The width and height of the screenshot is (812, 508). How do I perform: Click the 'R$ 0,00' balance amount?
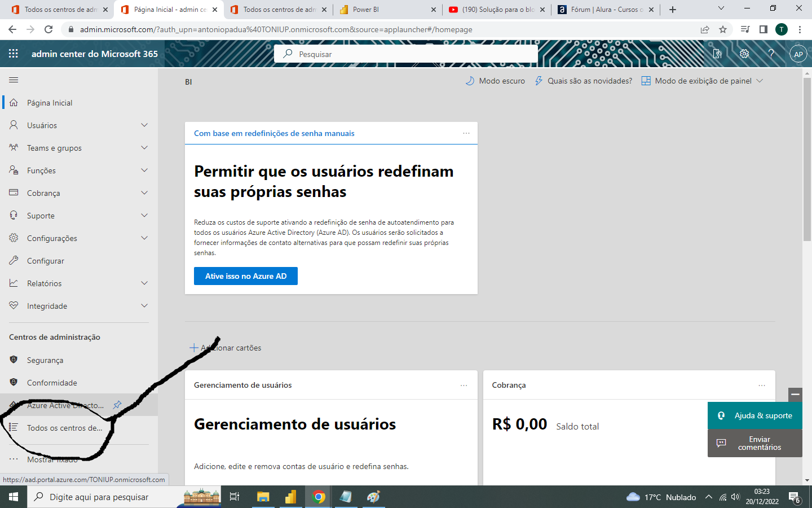[519, 424]
